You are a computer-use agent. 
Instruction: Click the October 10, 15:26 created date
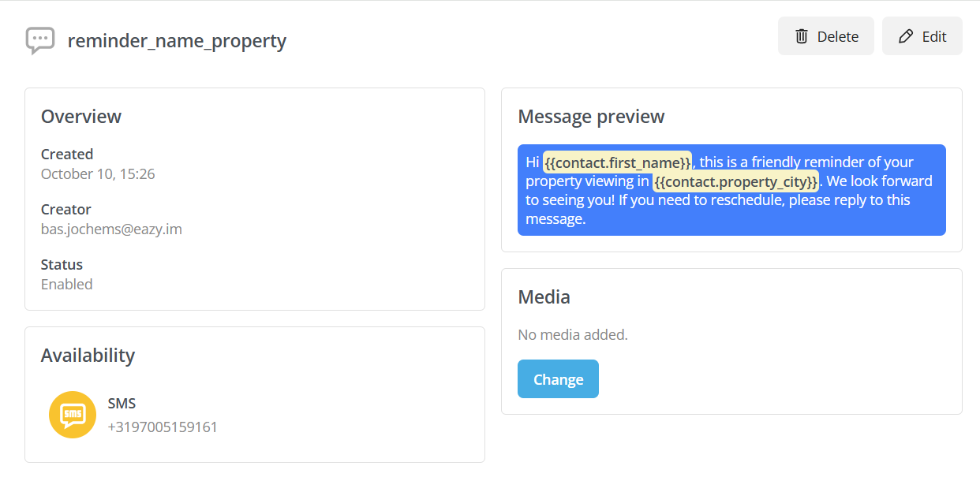click(98, 174)
